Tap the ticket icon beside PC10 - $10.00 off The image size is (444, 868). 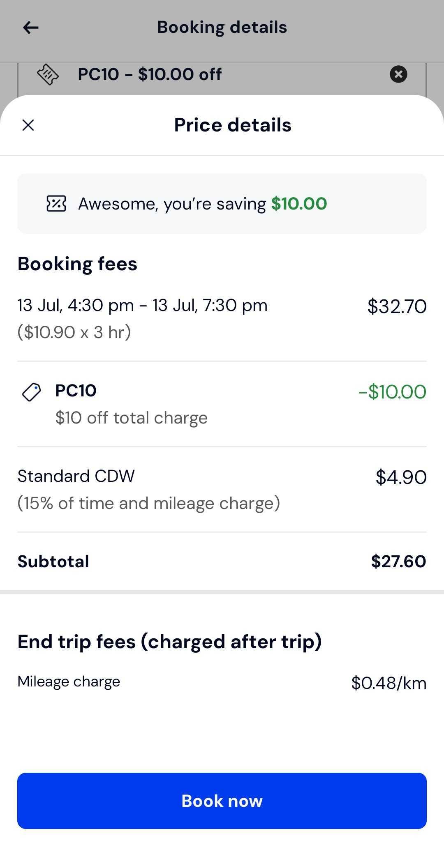point(48,74)
